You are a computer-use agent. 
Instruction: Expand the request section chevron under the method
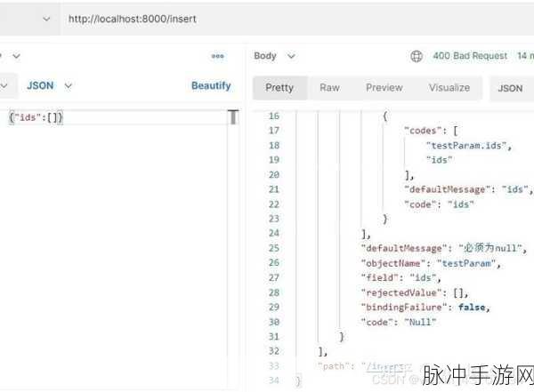16,56
